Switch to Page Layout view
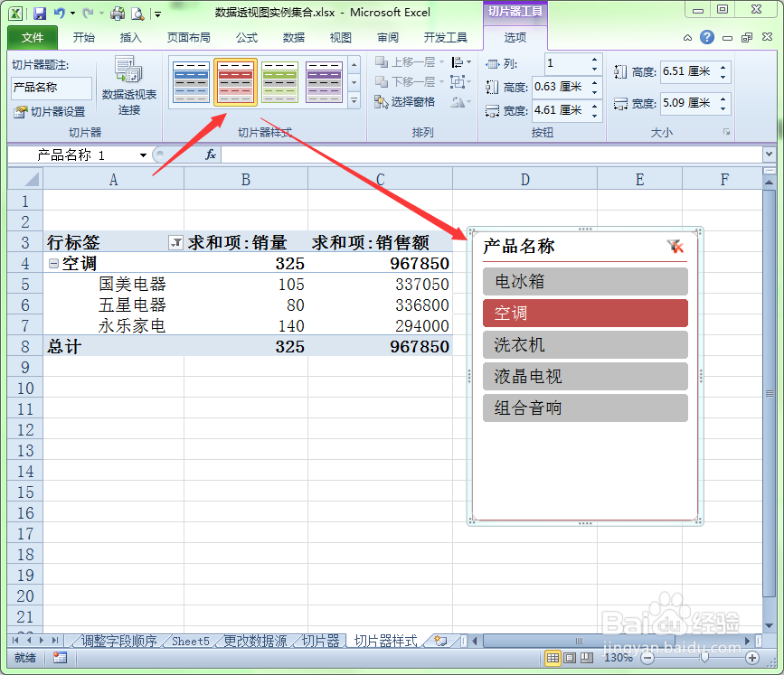This screenshot has width=784, height=675. coord(570,658)
